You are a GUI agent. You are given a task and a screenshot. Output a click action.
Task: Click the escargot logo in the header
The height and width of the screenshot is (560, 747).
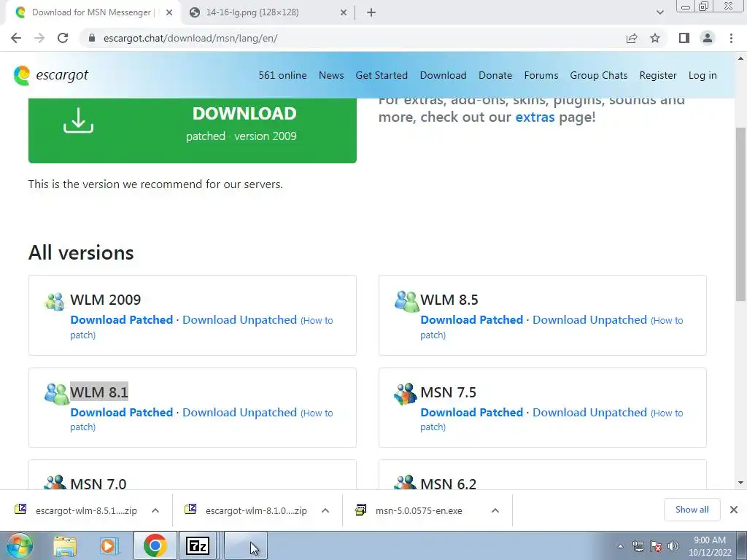coord(51,75)
